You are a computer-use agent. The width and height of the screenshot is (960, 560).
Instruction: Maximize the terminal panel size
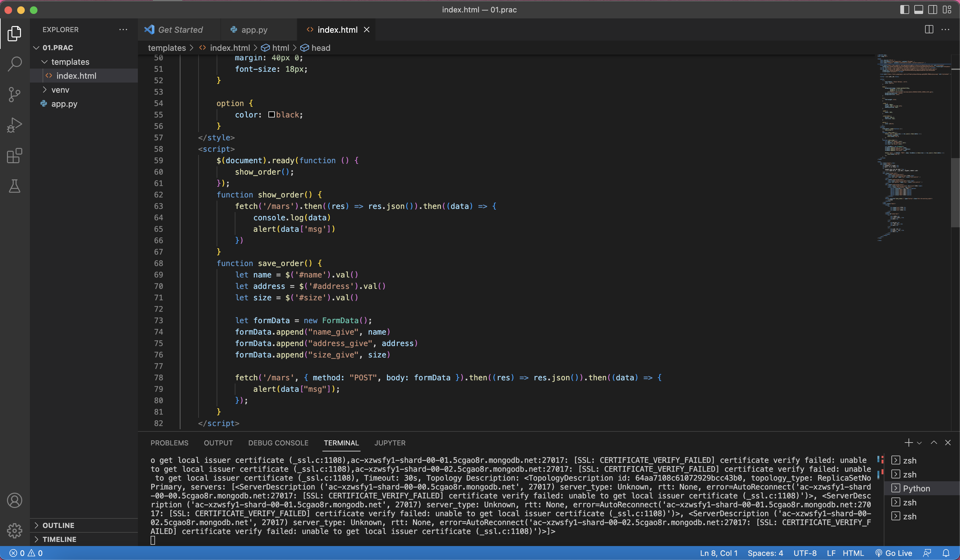[x=934, y=443]
